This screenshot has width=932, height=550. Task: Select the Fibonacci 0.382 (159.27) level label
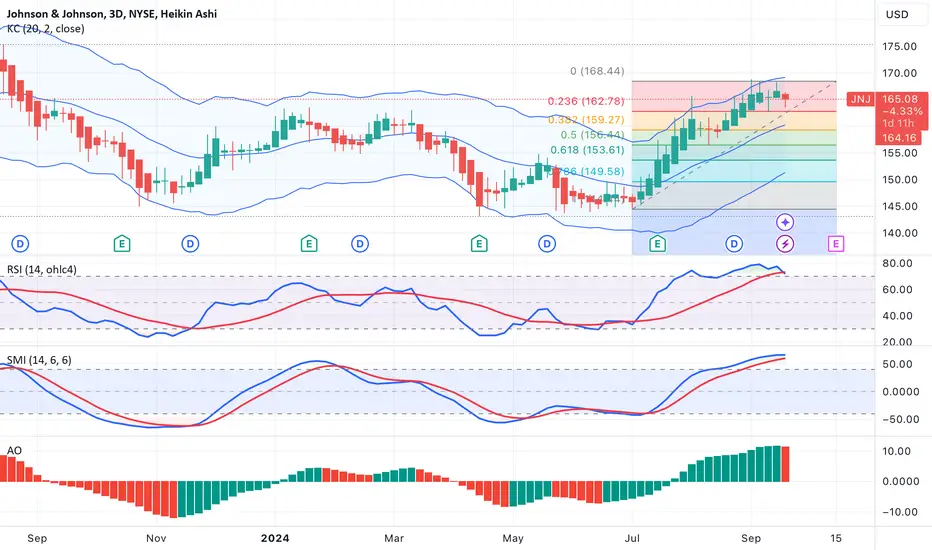tap(586, 120)
